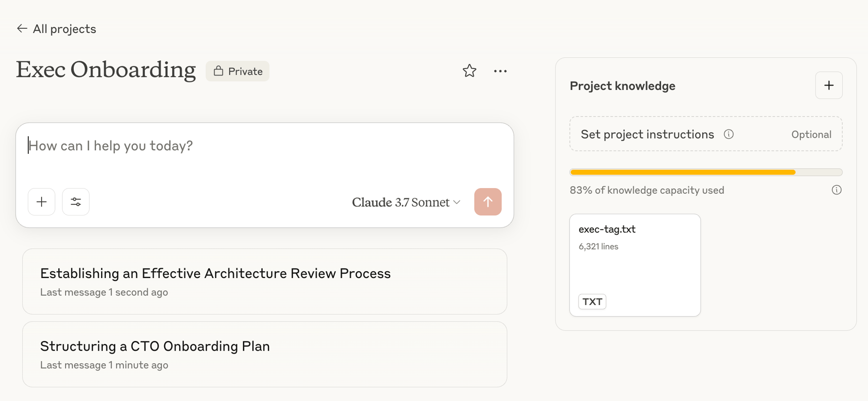Viewport: 868px width, 401px height.
Task: Click Set project instructions
Action: pos(647,134)
